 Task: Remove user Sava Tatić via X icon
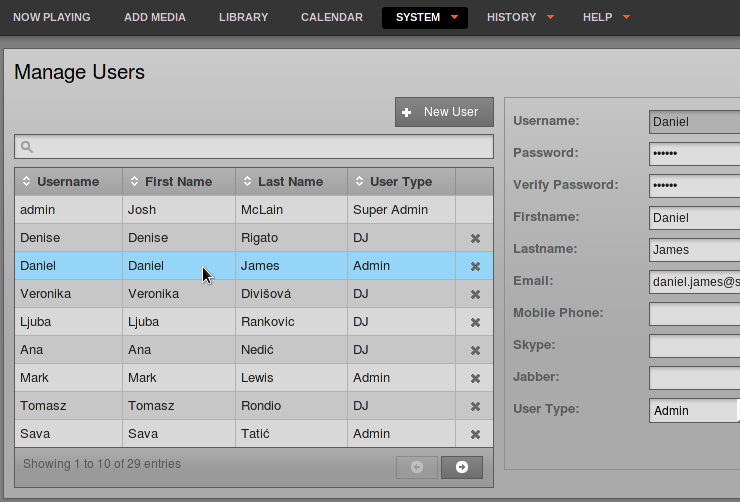click(475, 434)
